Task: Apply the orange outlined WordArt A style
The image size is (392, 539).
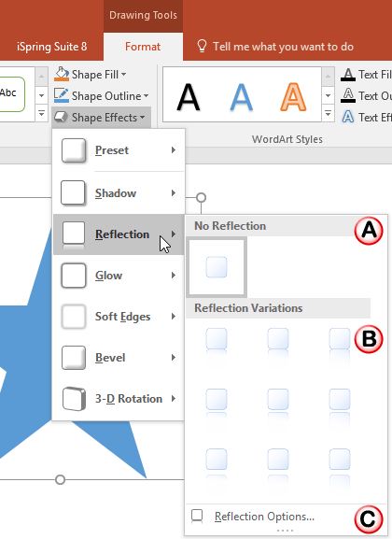Action: click(x=293, y=97)
